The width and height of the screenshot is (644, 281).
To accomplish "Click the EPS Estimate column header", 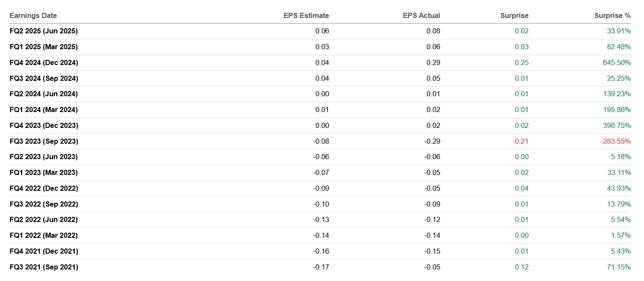I will [x=306, y=15].
